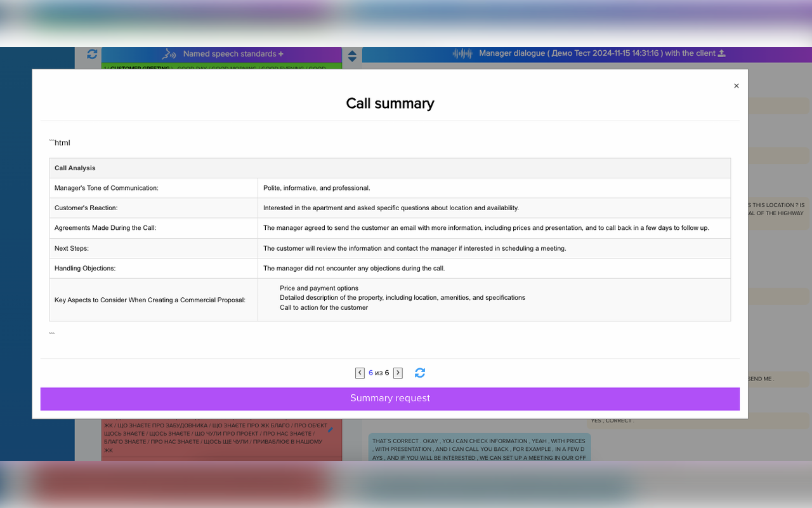Viewport: 812px width, 508px height.
Task: Select the 'Customer's Reaction:' cell
Action: point(154,208)
